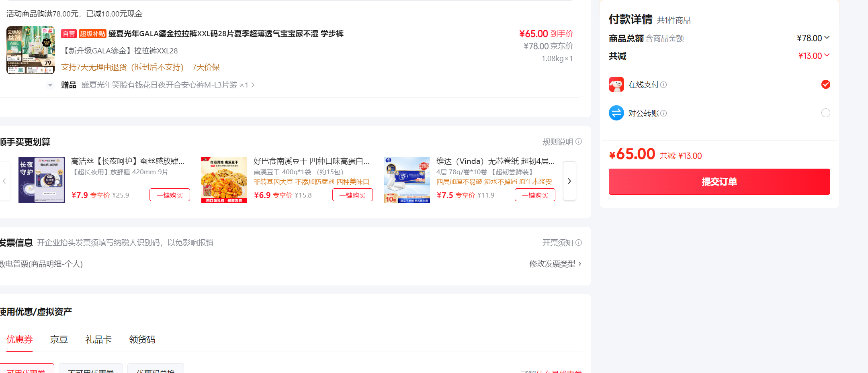
Task: Switch to the 领货码 tab
Action: click(x=142, y=340)
